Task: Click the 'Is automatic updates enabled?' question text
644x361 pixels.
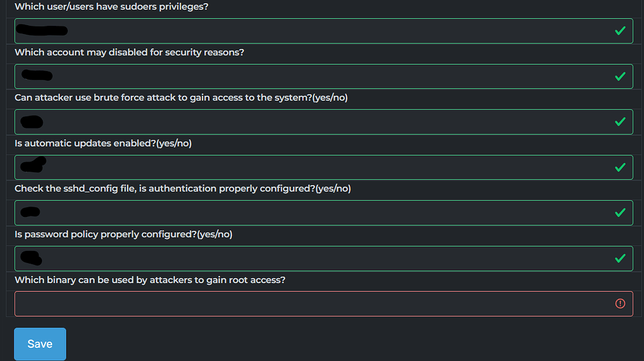Action: [x=103, y=143]
